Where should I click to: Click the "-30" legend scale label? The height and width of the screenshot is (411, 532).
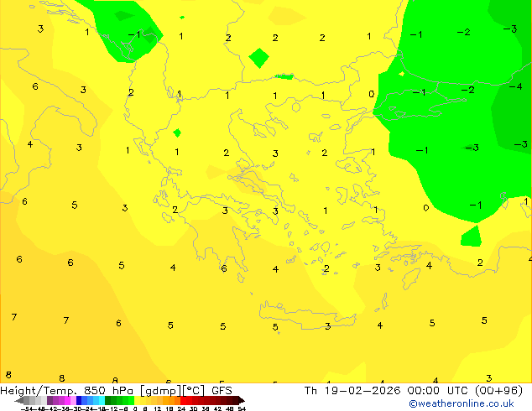77,408
